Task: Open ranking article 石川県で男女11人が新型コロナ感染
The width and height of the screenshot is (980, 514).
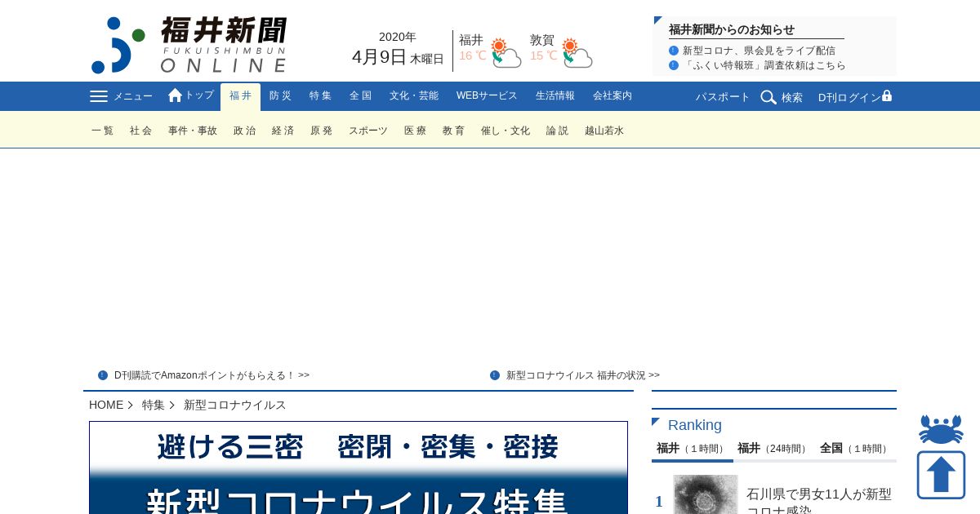Action: point(819,501)
